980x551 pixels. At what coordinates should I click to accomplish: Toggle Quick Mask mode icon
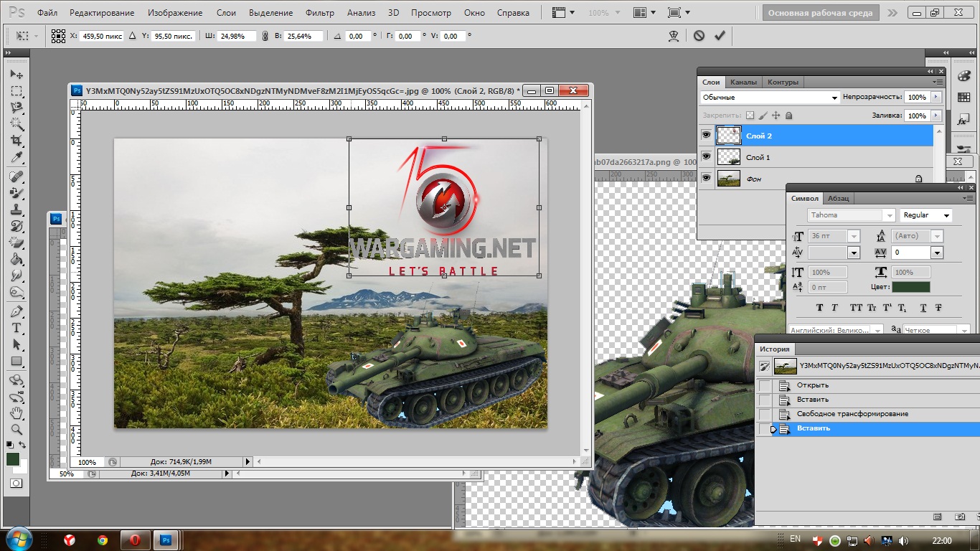(x=16, y=484)
